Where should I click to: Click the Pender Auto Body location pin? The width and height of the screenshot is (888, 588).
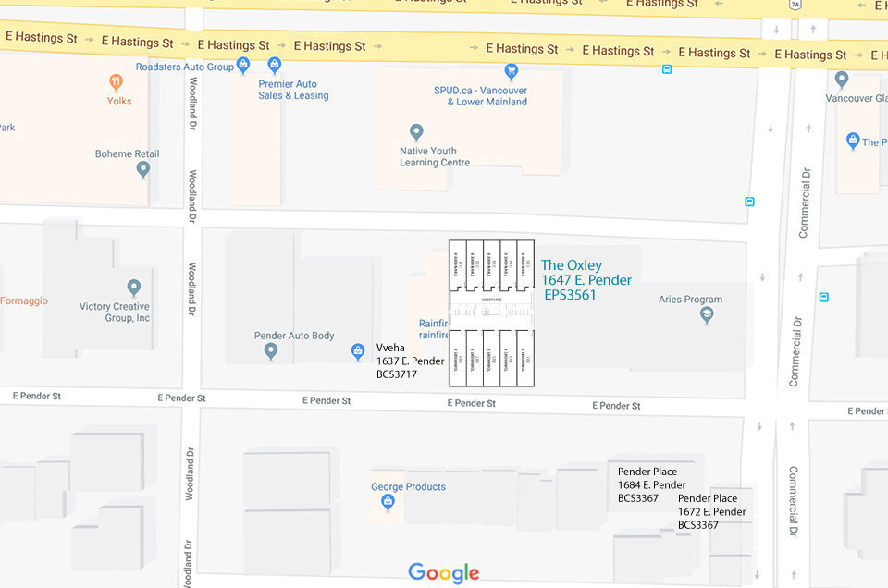(x=271, y=351)
